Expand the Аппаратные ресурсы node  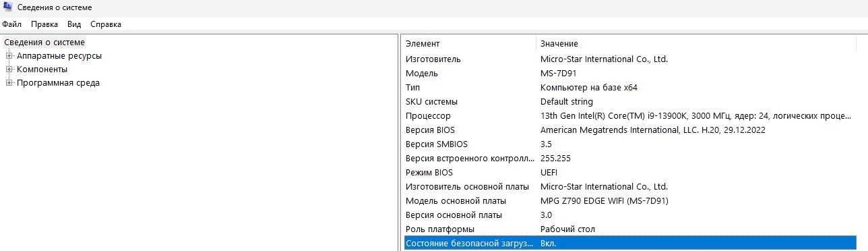9,56
